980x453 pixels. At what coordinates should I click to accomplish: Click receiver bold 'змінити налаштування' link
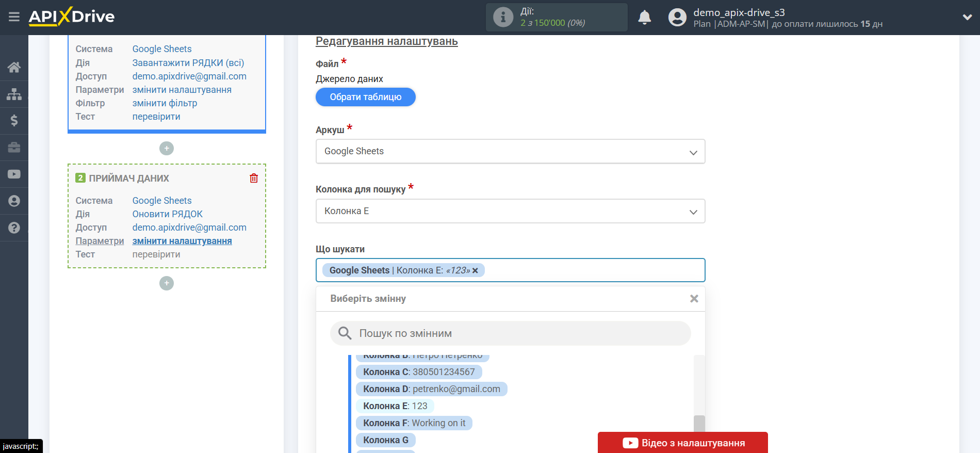coord(182,241)
